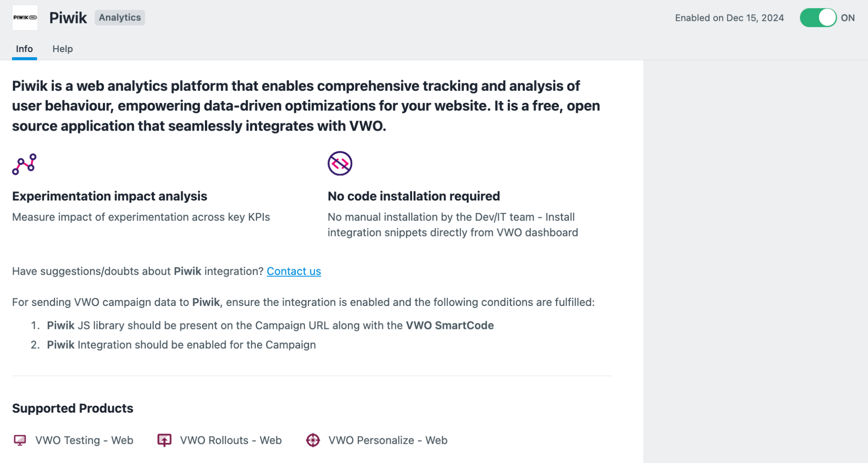Image resolution: width=868 pixels, height=463 pixels.
Task: Click the VWO Rollouts upload icon
Action: tap(164, 440)
